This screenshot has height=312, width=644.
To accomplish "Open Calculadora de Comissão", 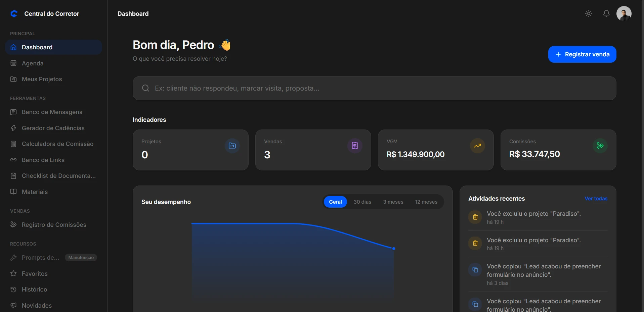I will click(x=53, y=144).
